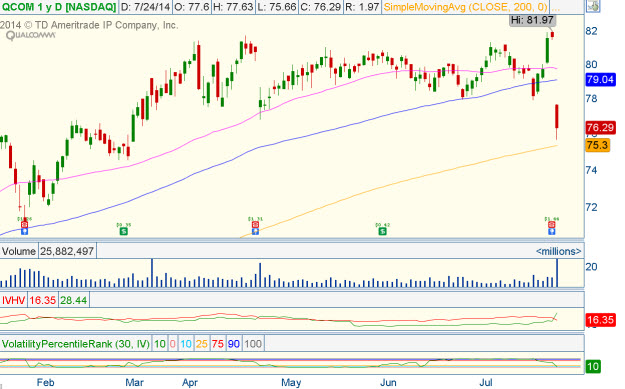Viewport: 625px width, 389px height.
Task: Click the blue lightbulb icon under February earnings
Action: coord(25,231)
